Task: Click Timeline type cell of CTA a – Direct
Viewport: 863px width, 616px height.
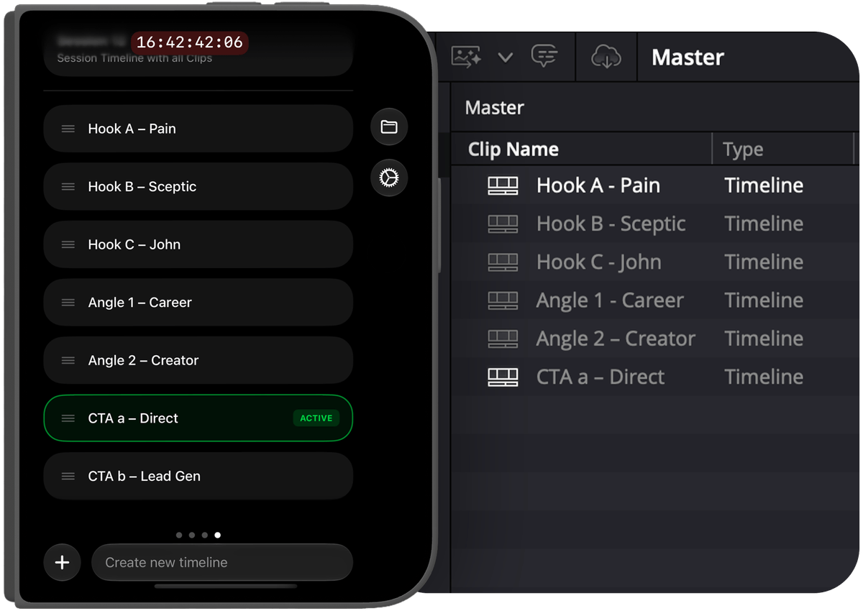Action: pyautogui.click(x=764, y=377)
